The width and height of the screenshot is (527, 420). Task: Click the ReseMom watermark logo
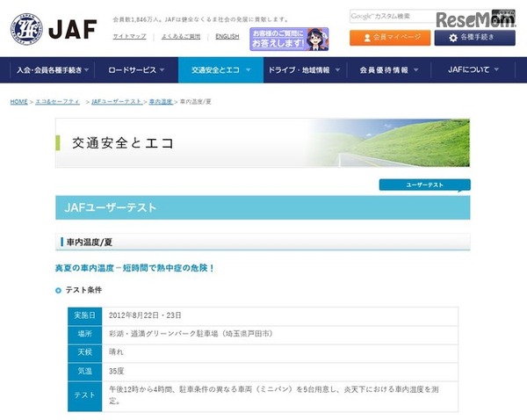[x=475, y=20]
